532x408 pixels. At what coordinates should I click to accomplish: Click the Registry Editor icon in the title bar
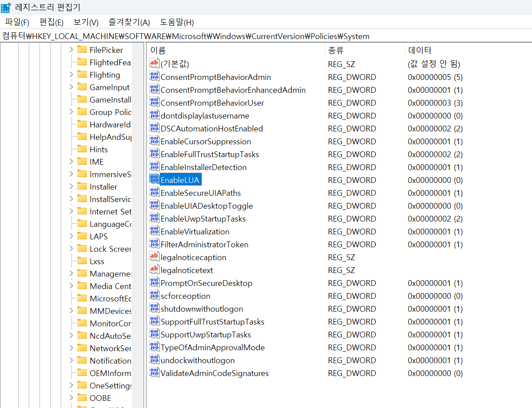tap(6, 8)
